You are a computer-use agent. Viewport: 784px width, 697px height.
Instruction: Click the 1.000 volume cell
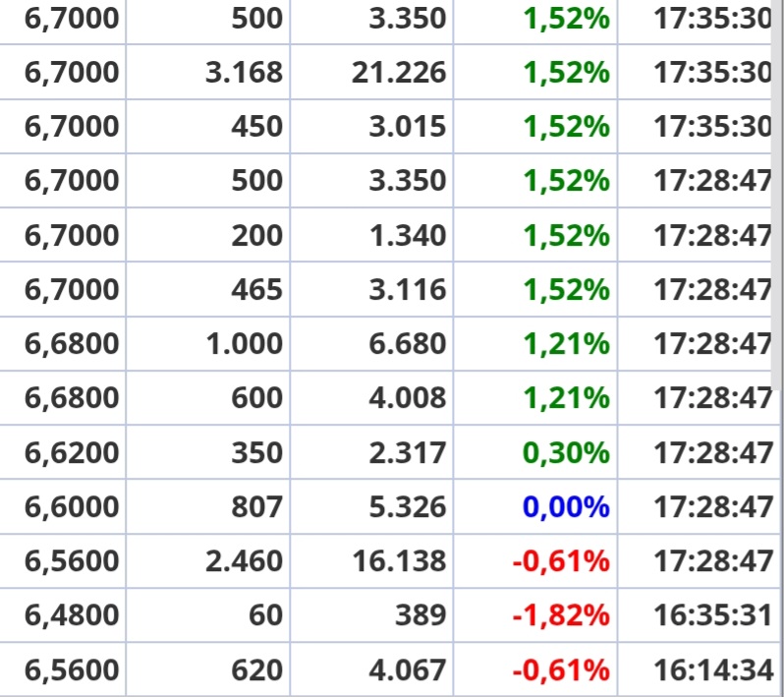click(x=244, y=344)
